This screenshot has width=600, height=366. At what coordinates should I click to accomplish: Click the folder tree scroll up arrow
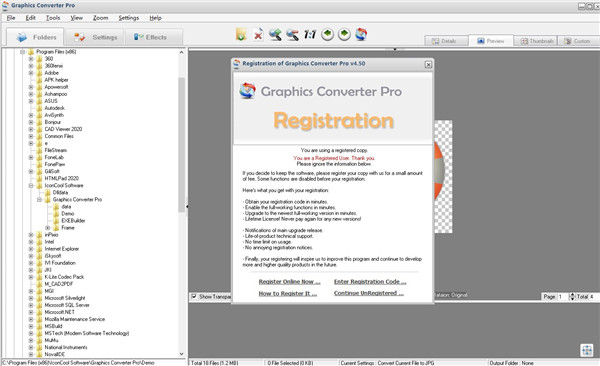[x=181, y=52]
